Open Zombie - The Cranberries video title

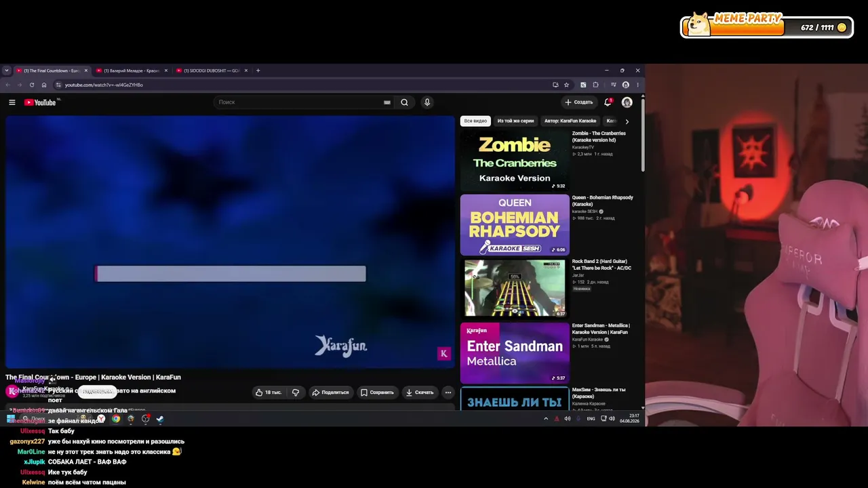(x=599, y=136)
